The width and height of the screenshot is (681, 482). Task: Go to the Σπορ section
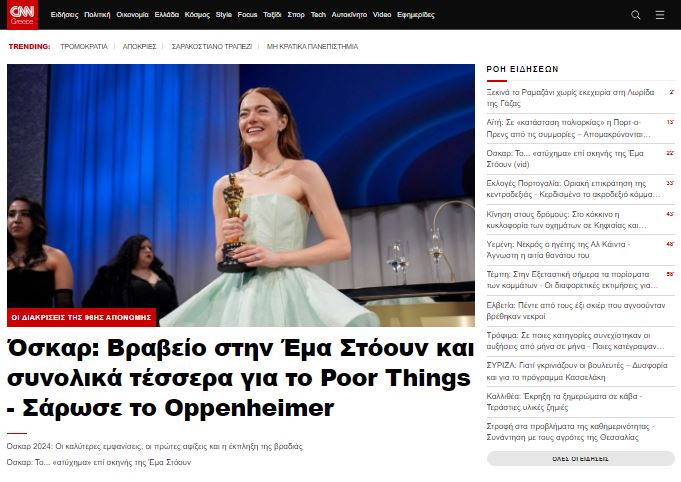296,15
